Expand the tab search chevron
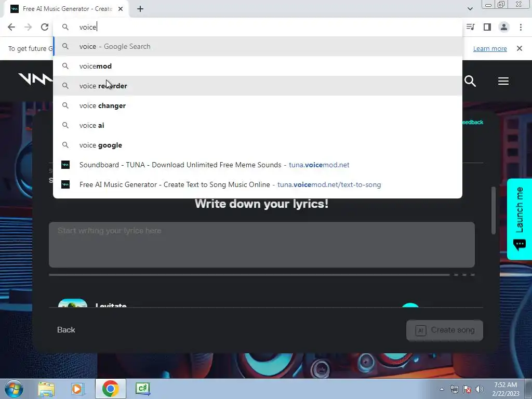The image size is (532, 399). pos(470,9)
